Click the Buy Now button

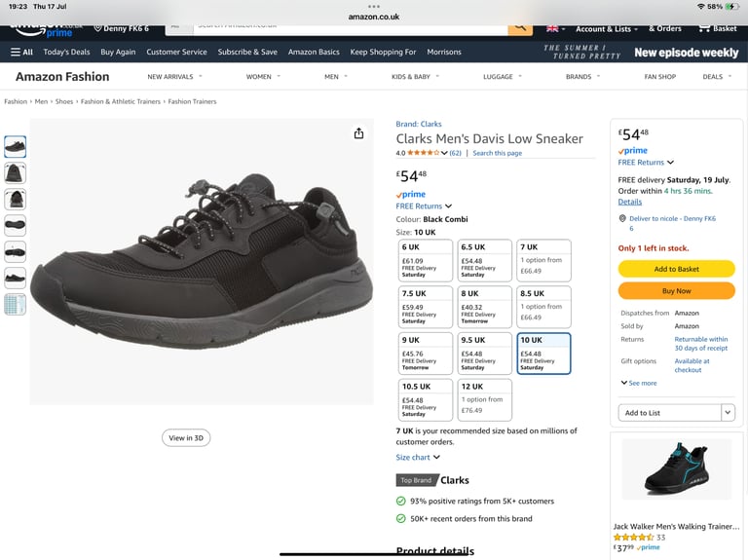click(677, 291)
